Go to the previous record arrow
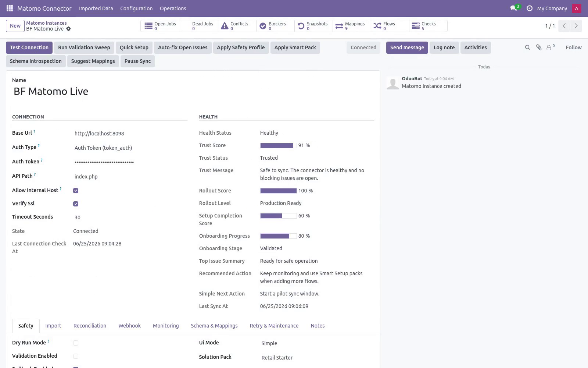588x368 pixels. pyautogui.click(x=564, y=26)
